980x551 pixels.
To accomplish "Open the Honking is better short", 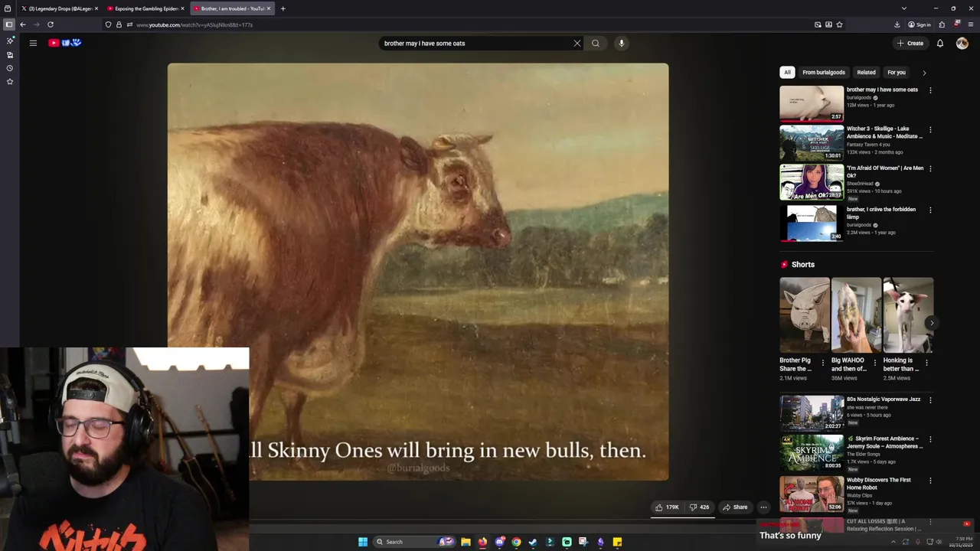I will click(908, 315).
